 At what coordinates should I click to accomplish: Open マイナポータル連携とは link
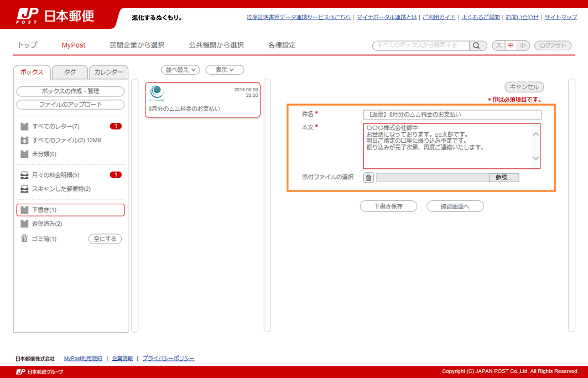coord(387,17)
